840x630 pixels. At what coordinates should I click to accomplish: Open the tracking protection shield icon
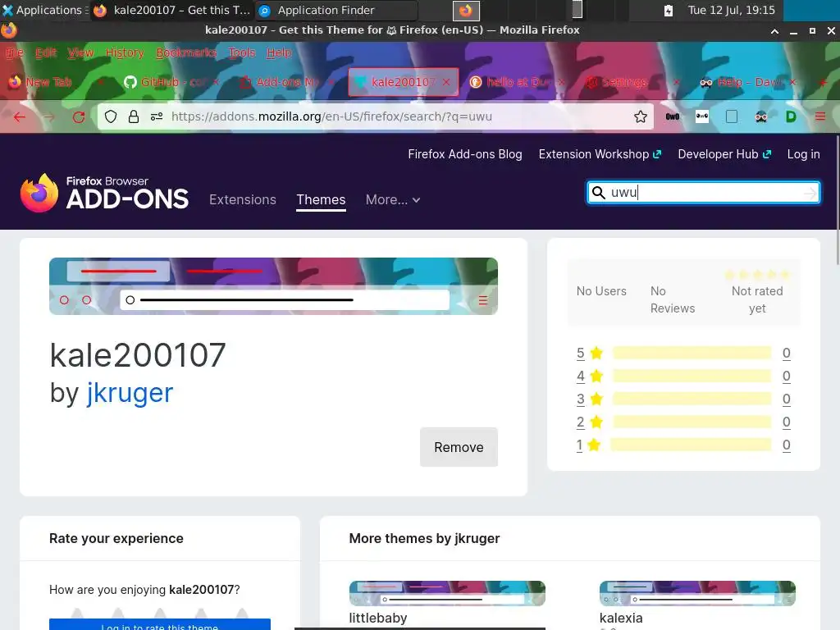coord(111,116)
